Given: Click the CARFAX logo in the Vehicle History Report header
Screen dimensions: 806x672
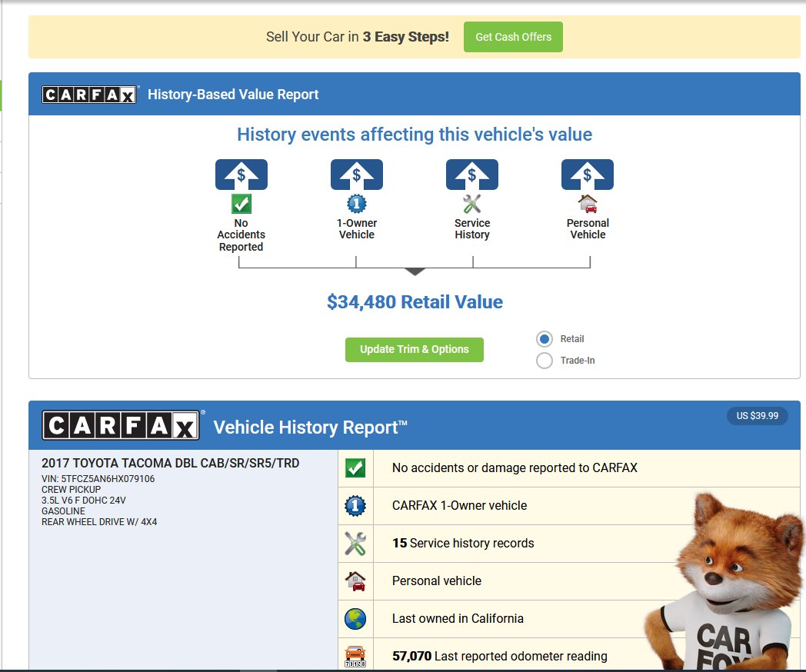Looking at the screenshot, I should 121,425.
